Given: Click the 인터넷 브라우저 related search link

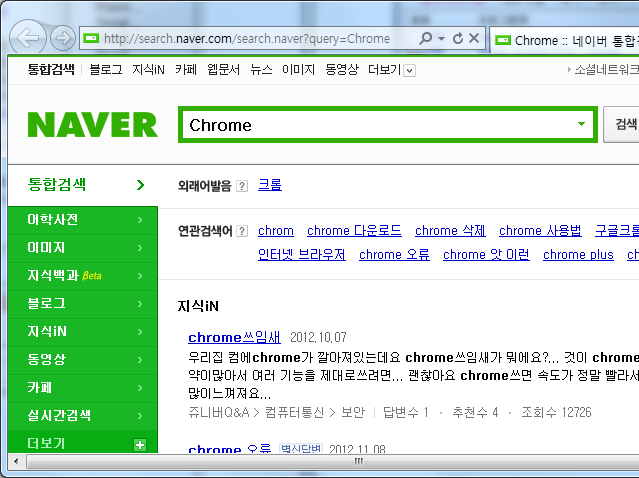Looking at the screenshot, I should click(x=302, y=255).
